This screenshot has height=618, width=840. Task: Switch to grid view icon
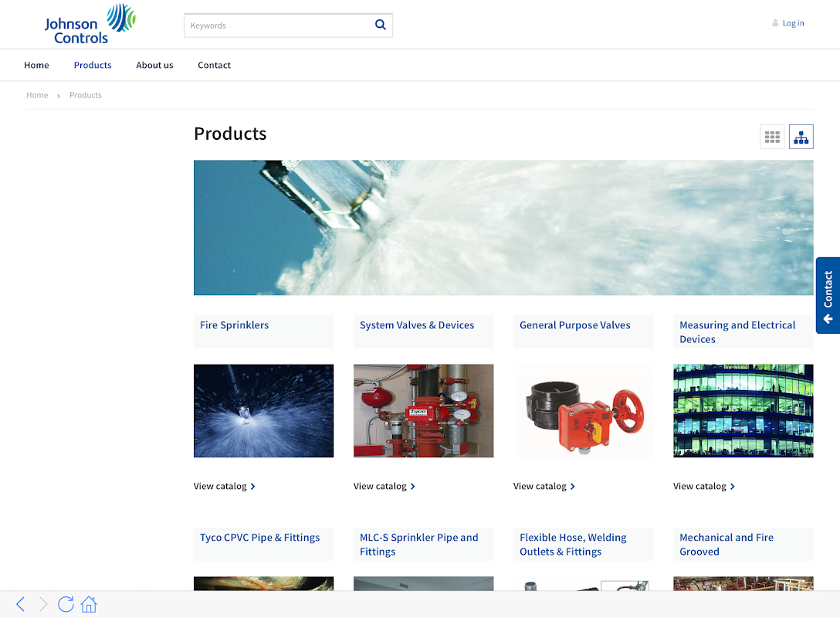click(772, 137)
